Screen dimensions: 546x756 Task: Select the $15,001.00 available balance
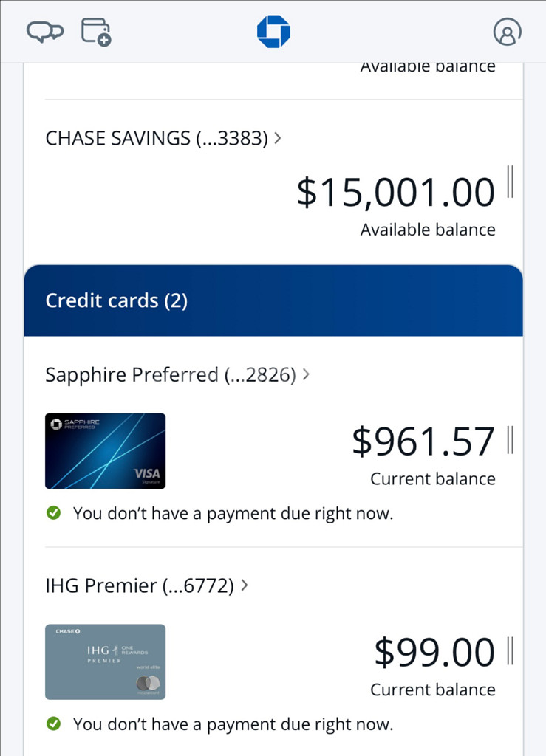[x=396, y=193]
